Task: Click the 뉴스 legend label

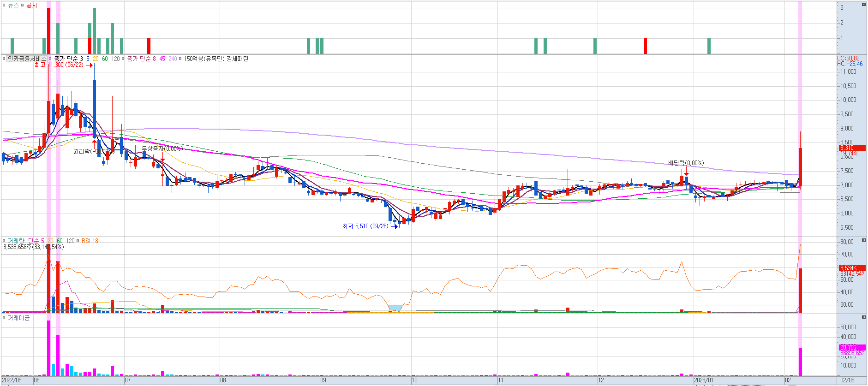Action: 13,6
